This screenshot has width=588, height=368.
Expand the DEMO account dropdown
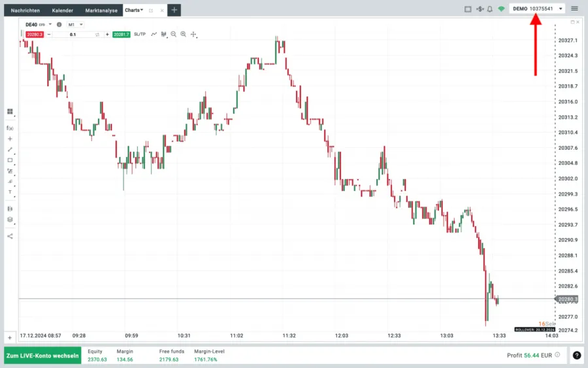click(x=561, y=9)
